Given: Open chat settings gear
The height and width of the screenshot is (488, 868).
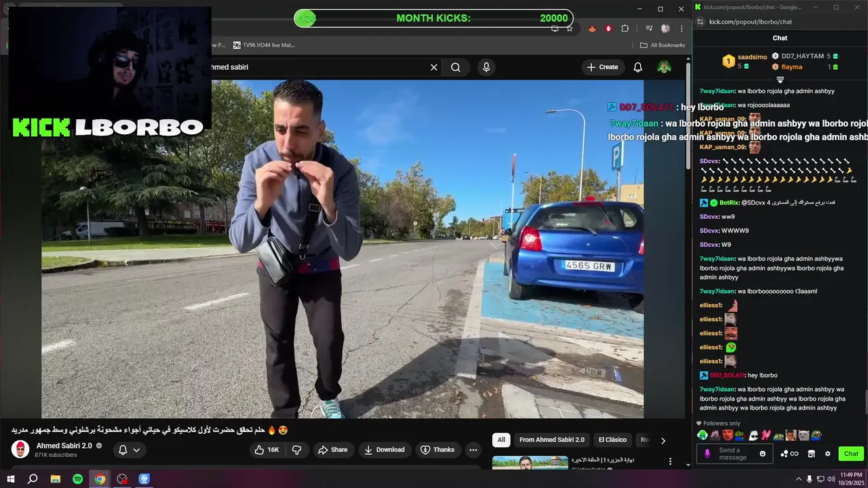Looking at the screenshot, I should coord(827,454).
